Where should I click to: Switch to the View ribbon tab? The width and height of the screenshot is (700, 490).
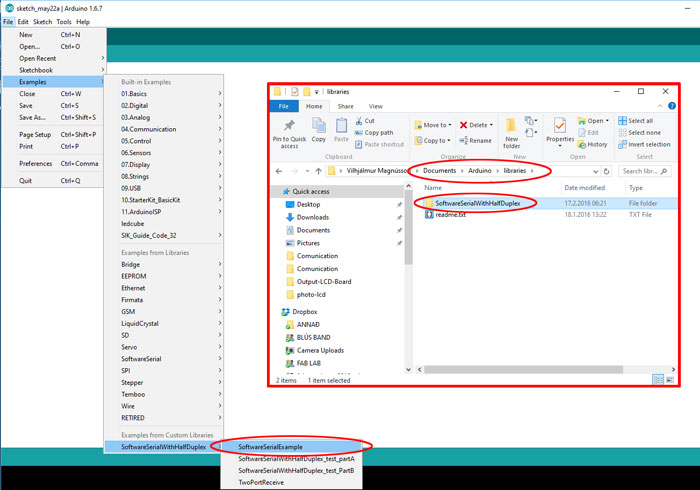click(x=375, y=106)
